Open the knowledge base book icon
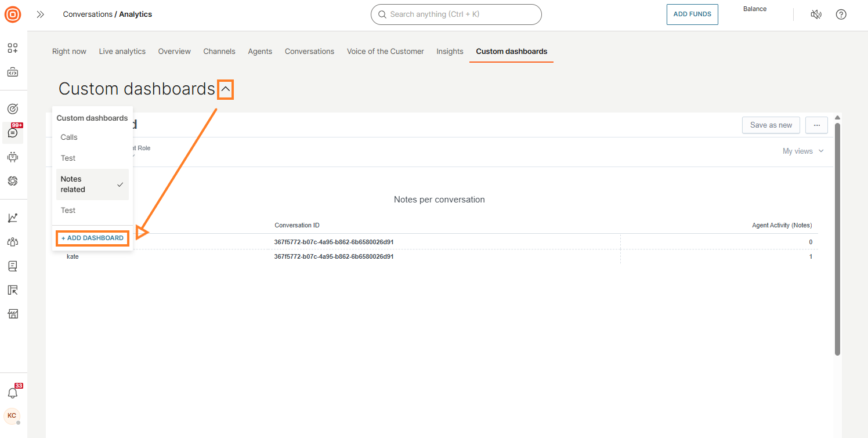 pos(12,266)
